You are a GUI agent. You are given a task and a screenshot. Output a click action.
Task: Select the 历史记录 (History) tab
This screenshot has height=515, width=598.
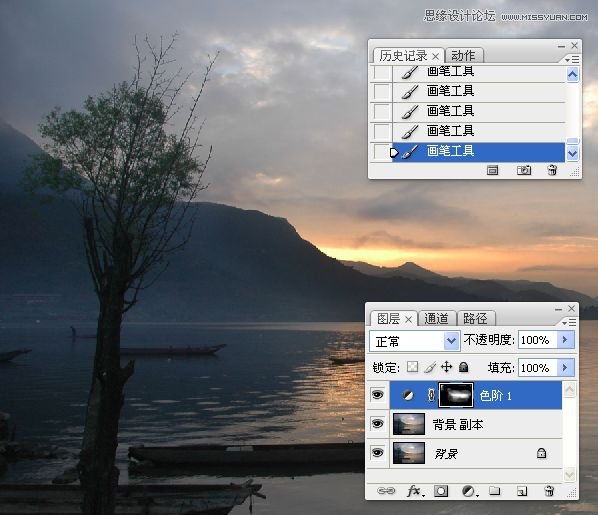tap(403, 56)
